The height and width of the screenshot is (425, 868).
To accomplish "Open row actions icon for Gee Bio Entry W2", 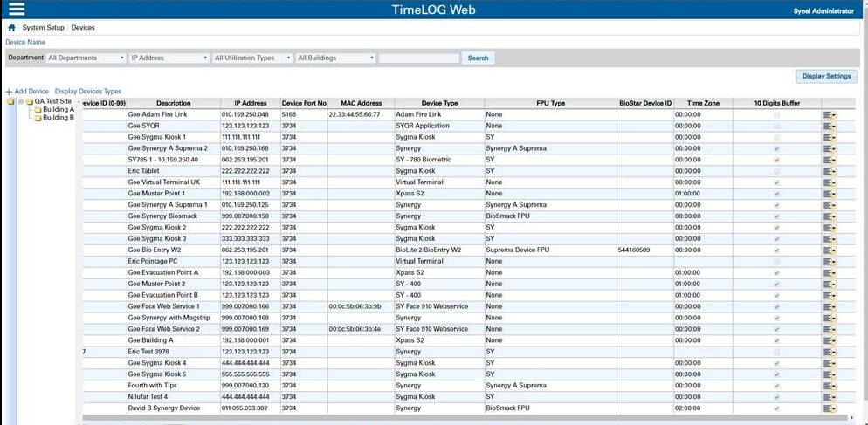I will tap(830, 250).
